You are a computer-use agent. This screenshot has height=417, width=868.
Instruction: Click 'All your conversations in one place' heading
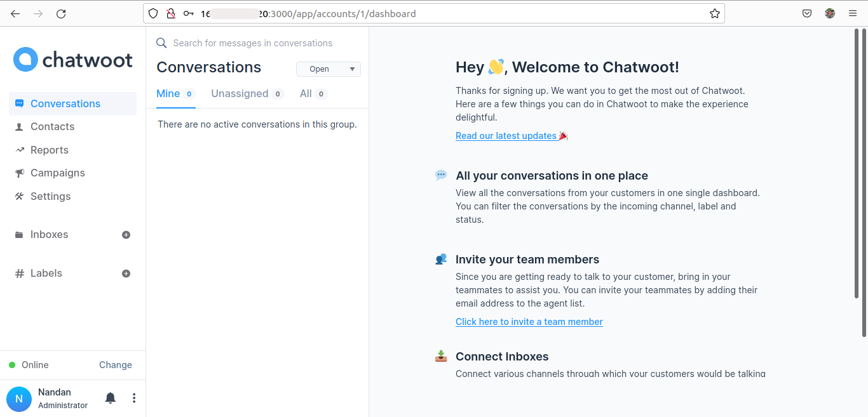click(552, 176)
